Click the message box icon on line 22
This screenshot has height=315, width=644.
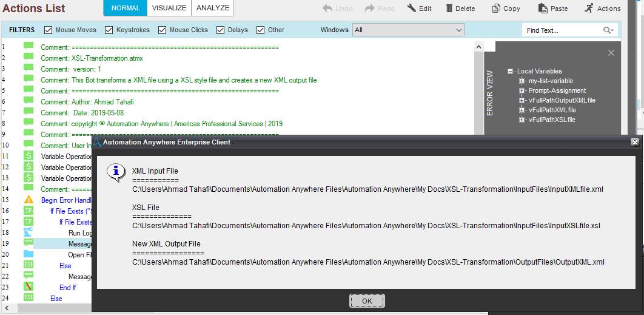point(29,275)
